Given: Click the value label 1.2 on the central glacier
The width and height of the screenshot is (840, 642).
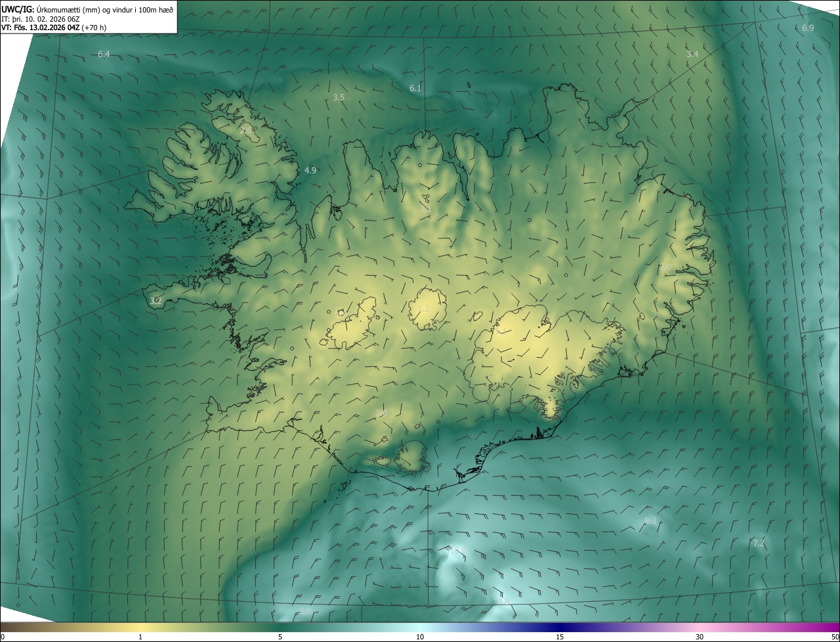Looking at the screenshot, I should [x=424, y=309].
